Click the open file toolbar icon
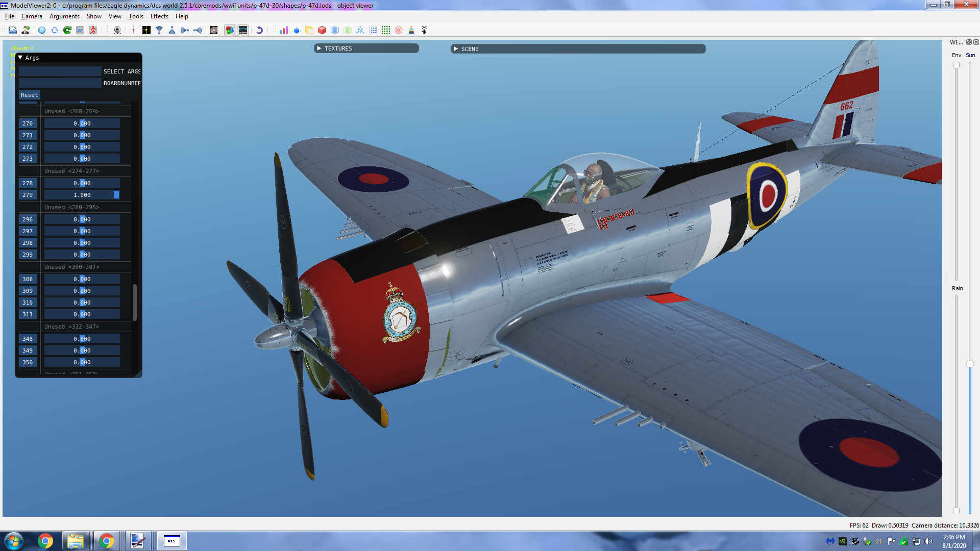 [x=12, y=30]
